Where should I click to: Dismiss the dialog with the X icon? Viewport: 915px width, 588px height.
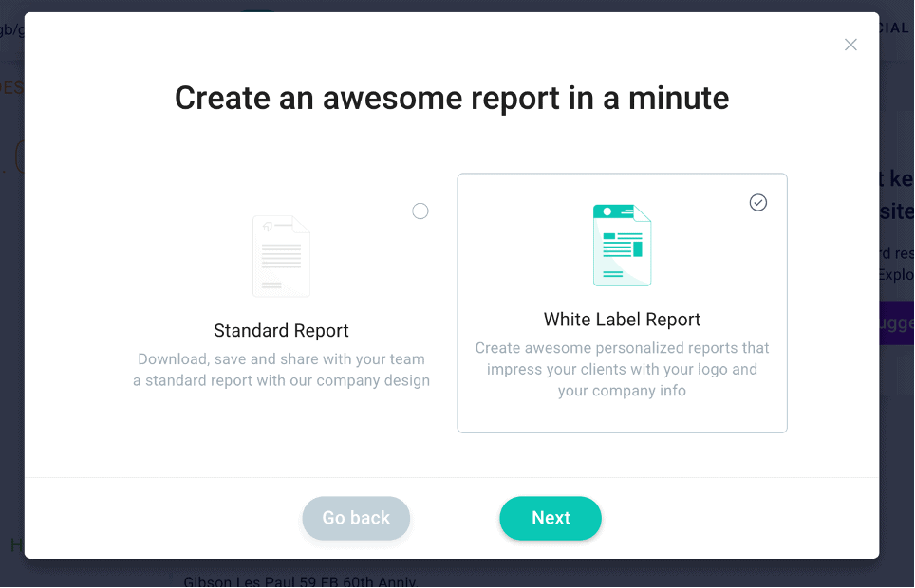click(x=850, y=45)
